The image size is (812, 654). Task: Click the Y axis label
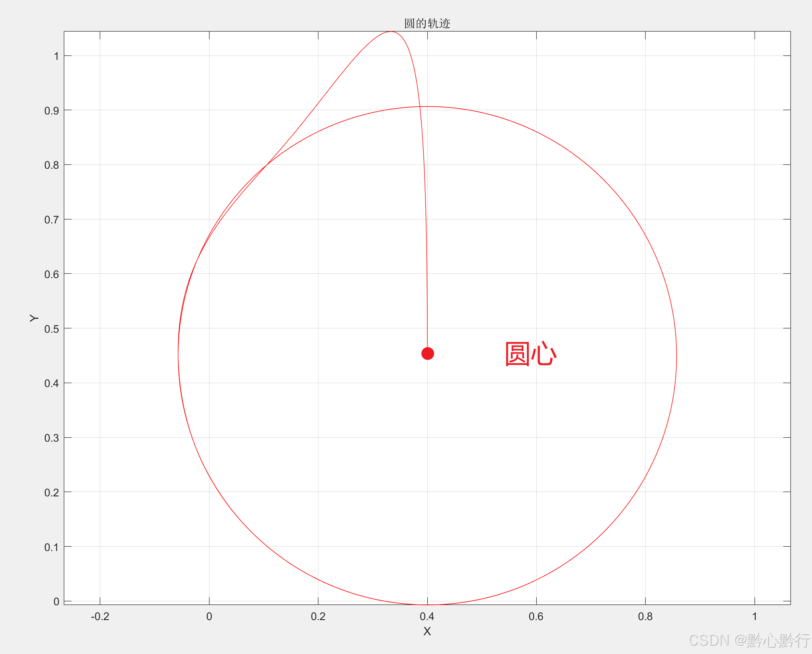[x=34, y=318]
